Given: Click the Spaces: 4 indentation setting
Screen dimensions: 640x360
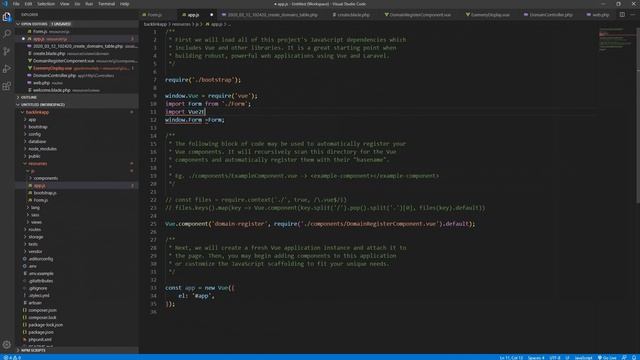Looking at the screenshot, I should 536,358.
